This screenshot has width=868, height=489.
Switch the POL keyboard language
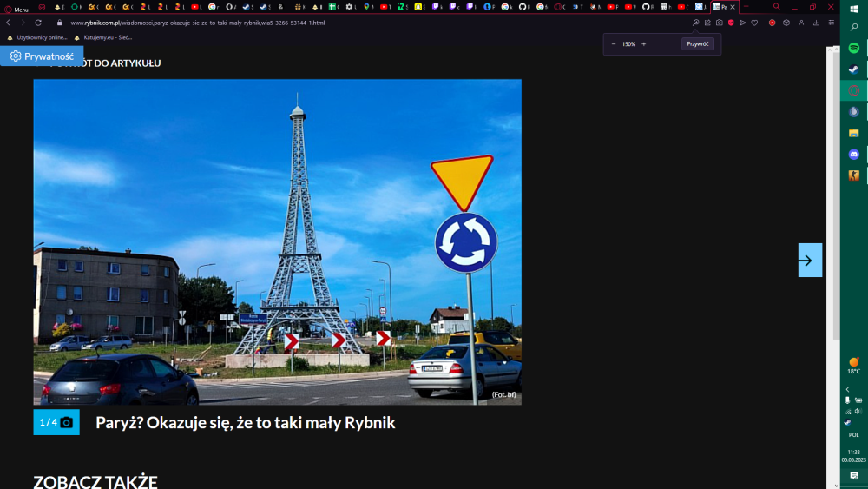tap(853, 435)
